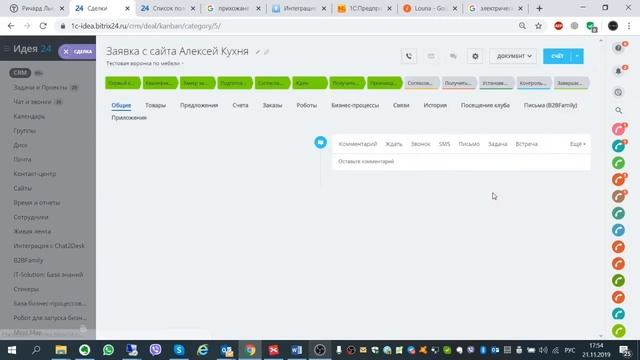Open Windows Start menu
The height and width of the screenshot is (360, 640).
click(12, 350)
